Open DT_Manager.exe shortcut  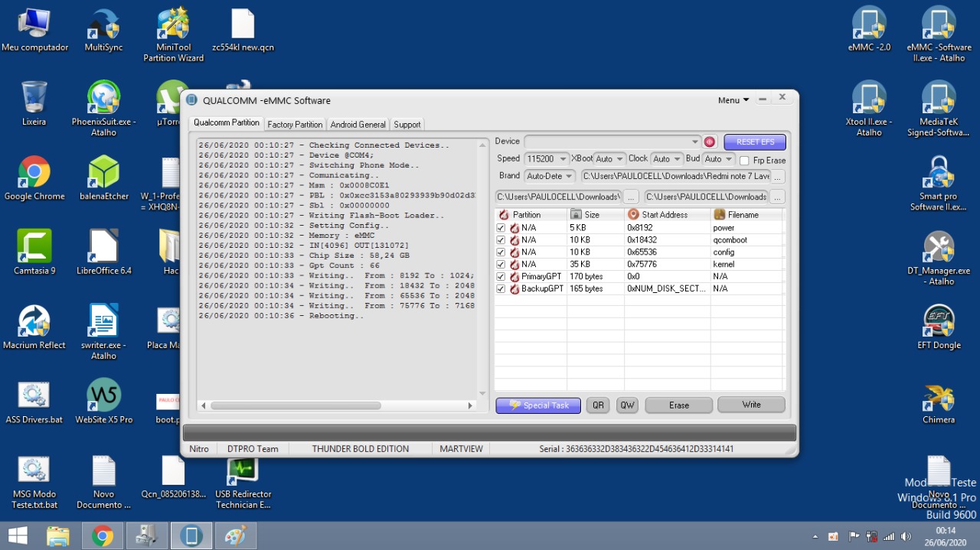point(939,258)
